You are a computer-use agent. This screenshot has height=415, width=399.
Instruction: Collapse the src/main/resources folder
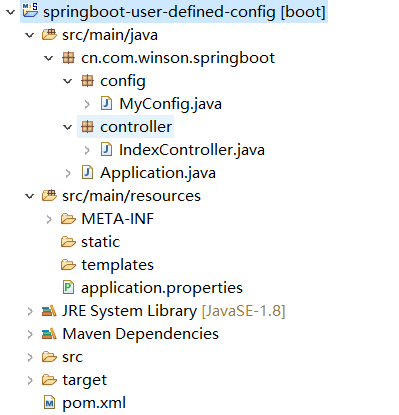30,196
